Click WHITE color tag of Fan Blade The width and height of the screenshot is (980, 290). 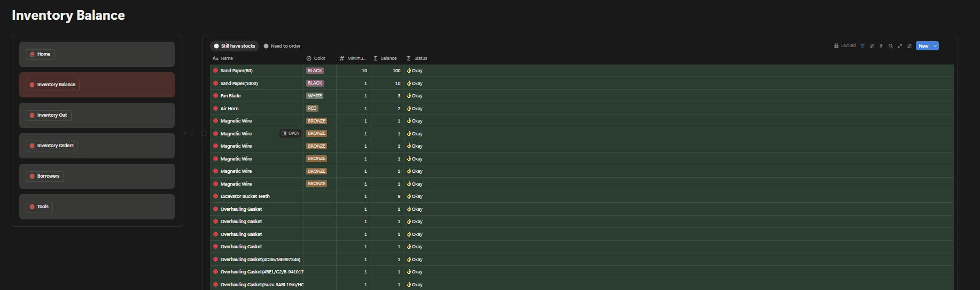(315, 96)
